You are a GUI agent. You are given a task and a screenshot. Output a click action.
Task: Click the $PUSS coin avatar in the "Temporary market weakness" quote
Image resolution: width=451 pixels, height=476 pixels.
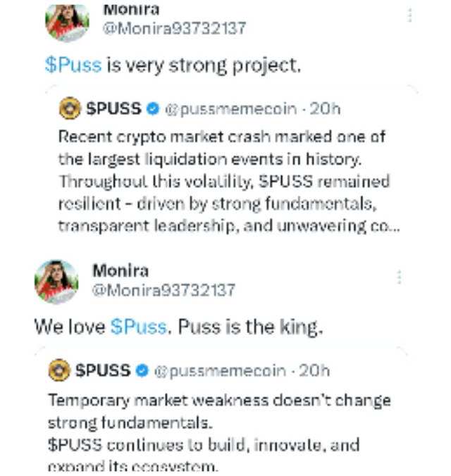click(x=59, y=370)
